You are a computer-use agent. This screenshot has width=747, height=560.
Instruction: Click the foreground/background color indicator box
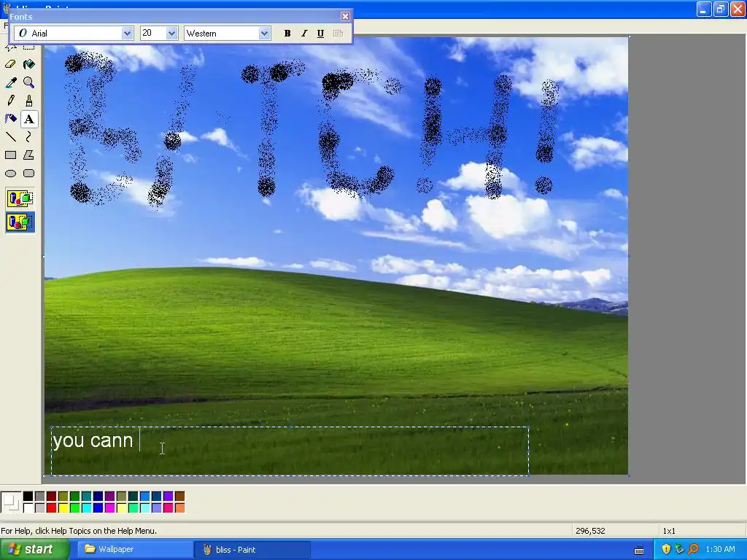(x=11, y=502)
